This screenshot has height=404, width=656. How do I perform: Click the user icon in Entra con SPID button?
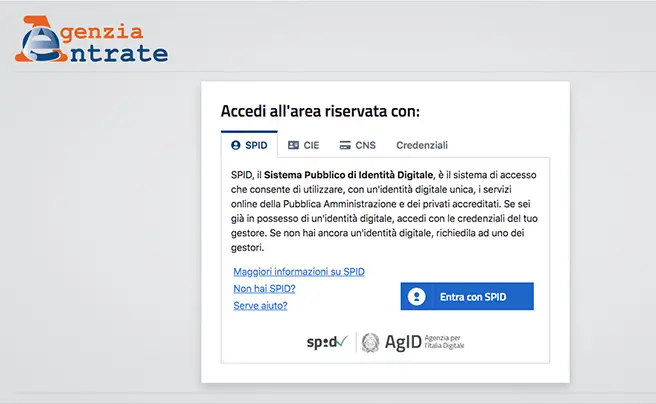[417, 297]
